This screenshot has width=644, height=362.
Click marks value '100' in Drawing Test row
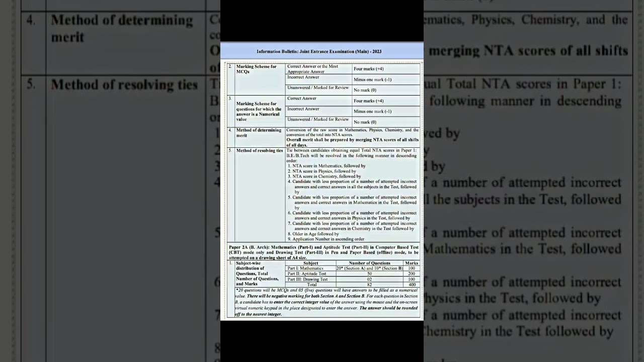[412, 280]
